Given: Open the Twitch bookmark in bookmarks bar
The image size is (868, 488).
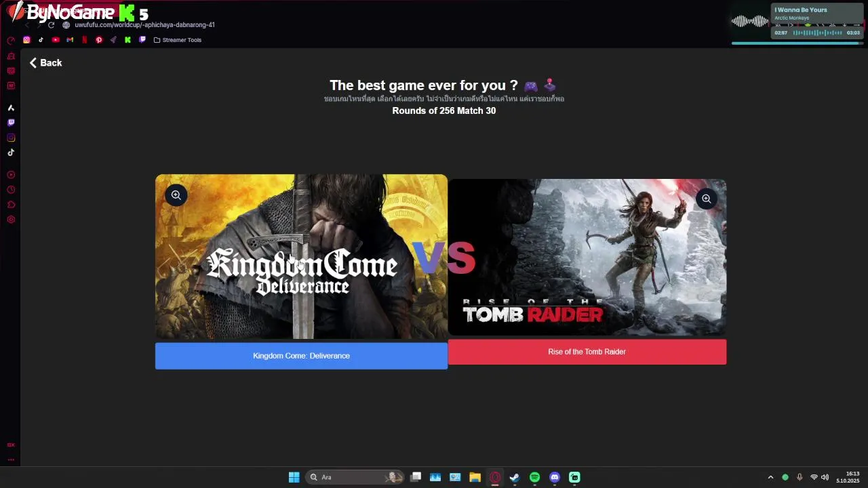Looking at the screenshot, I should [x=142, y=40].
